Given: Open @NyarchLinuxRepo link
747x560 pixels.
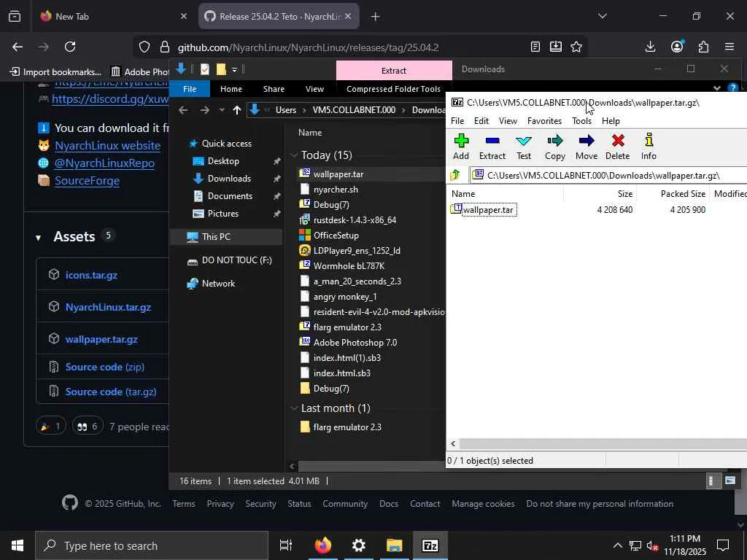Looking at the screenshot, I should (104, 163).
